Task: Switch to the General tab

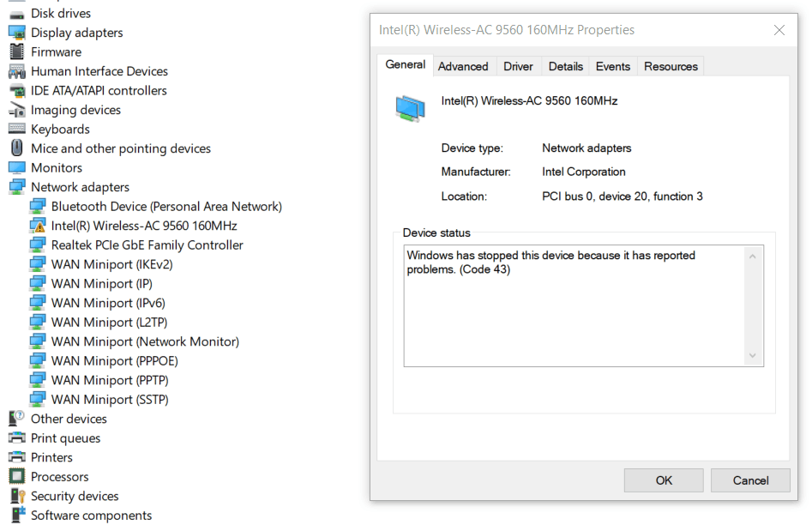Action: [x=405, y=65]
